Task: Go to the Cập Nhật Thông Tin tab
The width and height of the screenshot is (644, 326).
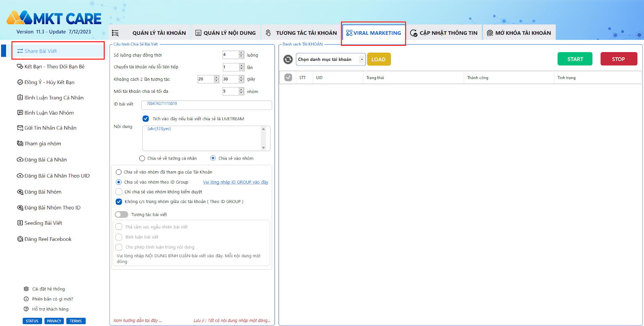Action: [x=444, y=33]
